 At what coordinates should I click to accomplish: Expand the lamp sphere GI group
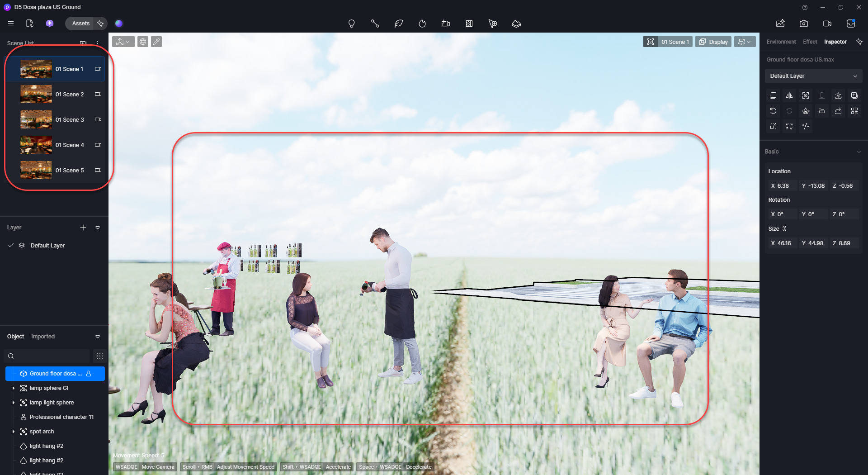click(x=14, y=388)
